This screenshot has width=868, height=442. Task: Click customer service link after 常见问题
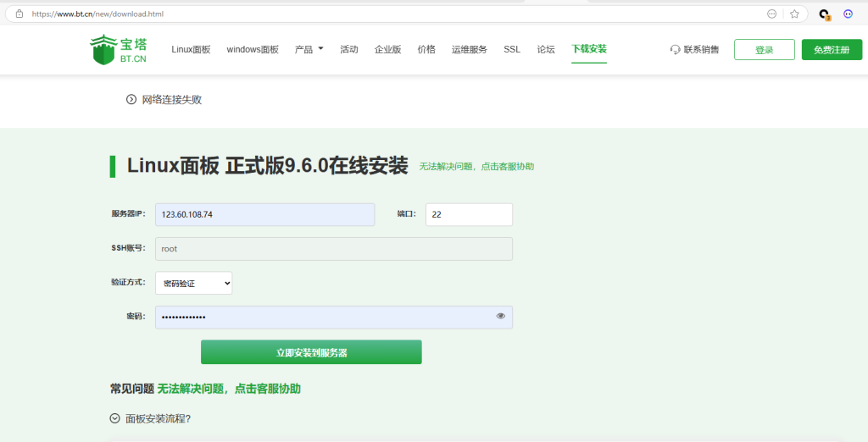pos(229,389)
